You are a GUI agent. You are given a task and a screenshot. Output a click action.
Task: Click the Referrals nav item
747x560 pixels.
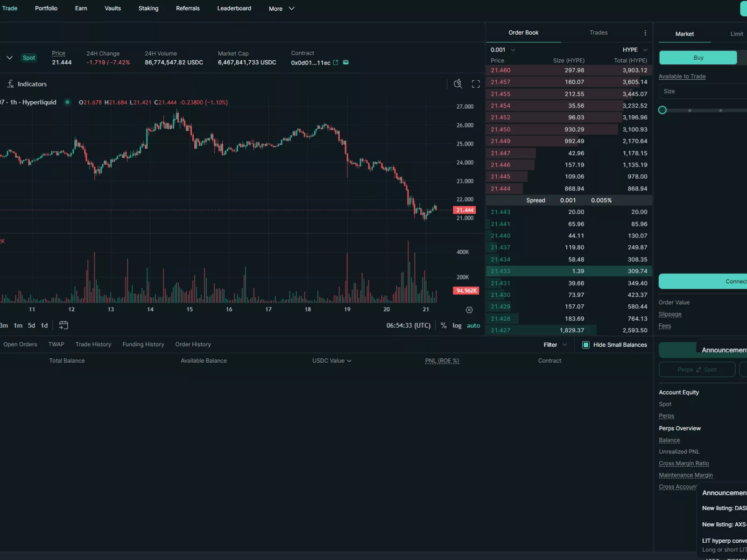click(x=188, y=8)
